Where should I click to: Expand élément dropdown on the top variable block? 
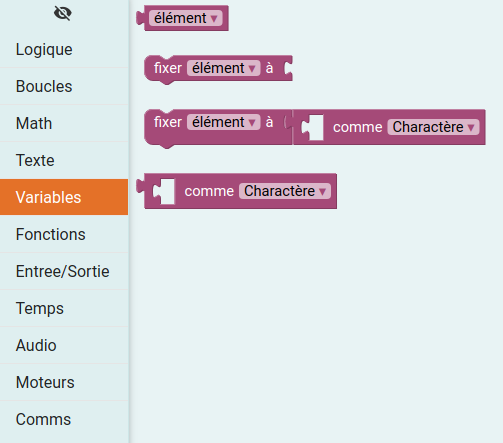pos(186,18)
